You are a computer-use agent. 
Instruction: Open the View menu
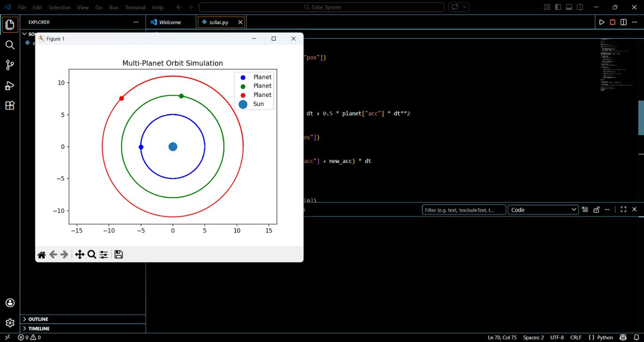(x=83, y=8)
